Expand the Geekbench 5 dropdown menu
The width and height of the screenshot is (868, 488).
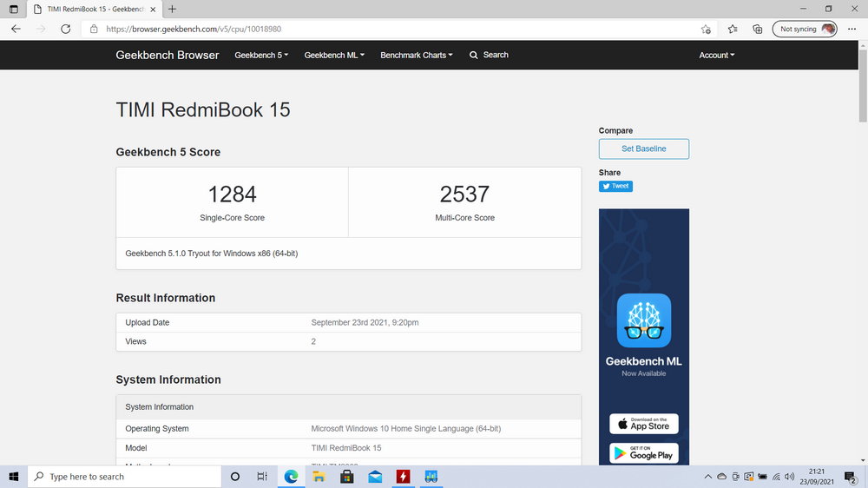(x=261, y=55)
